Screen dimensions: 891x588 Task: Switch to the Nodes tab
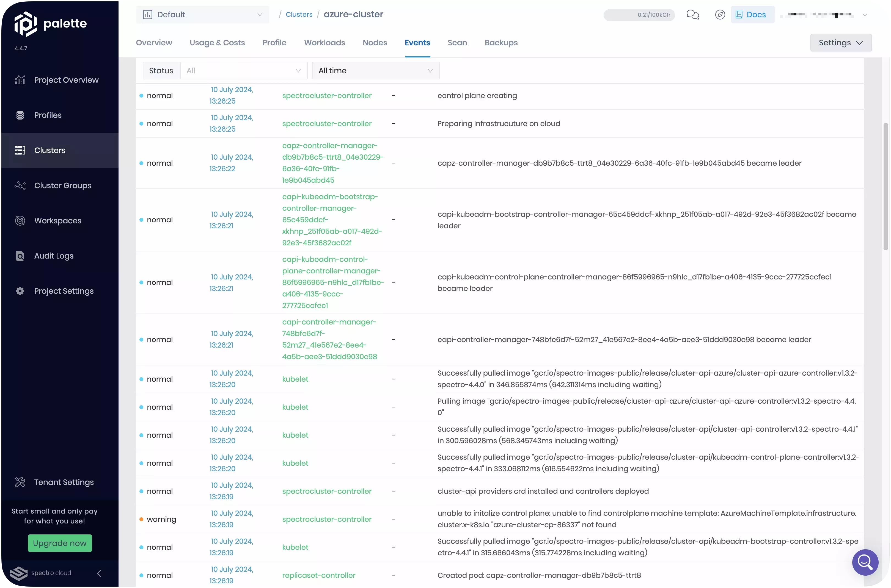click(x=375, y=43)
